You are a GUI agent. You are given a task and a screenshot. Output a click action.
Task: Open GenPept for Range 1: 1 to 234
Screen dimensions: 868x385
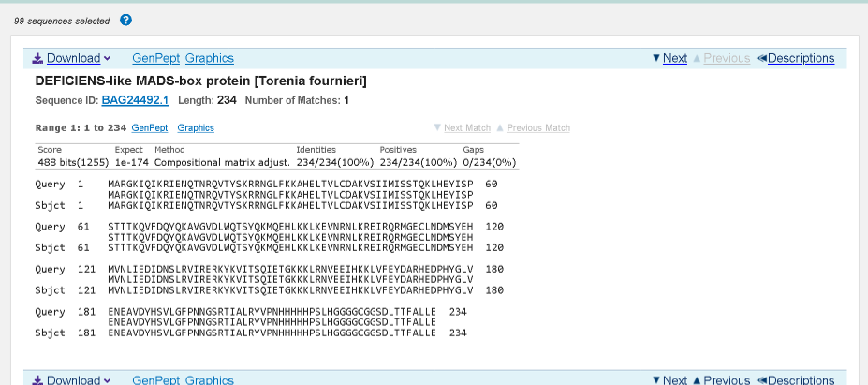tap(150, 128)
